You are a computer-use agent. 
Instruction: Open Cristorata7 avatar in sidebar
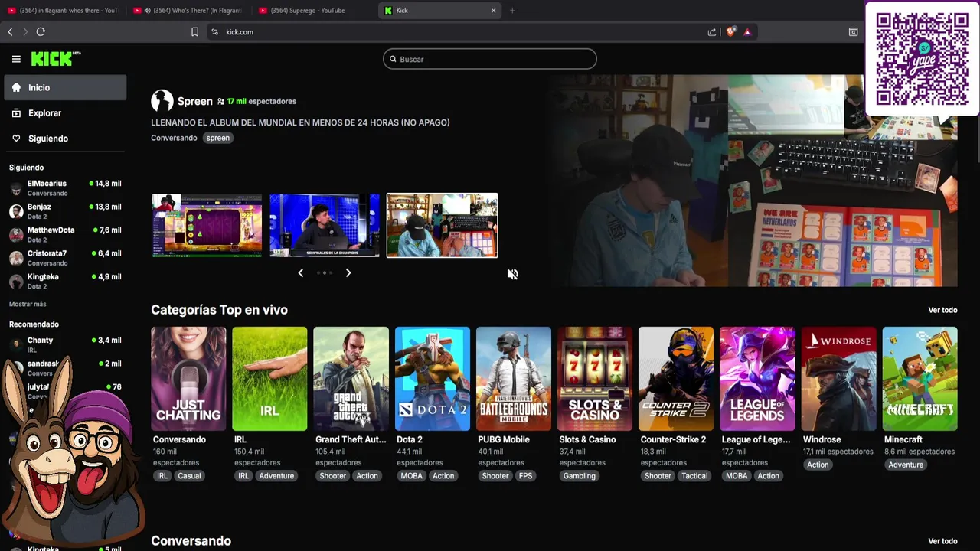(16, 258)
